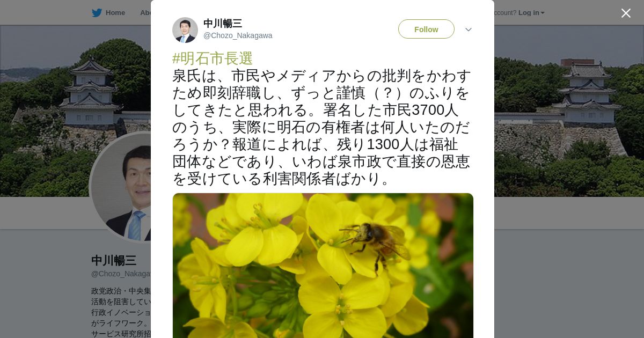Click the gray @Chozo_Nakaga handle on profile page
Viewport: 644px width, 338px height.
121,274
